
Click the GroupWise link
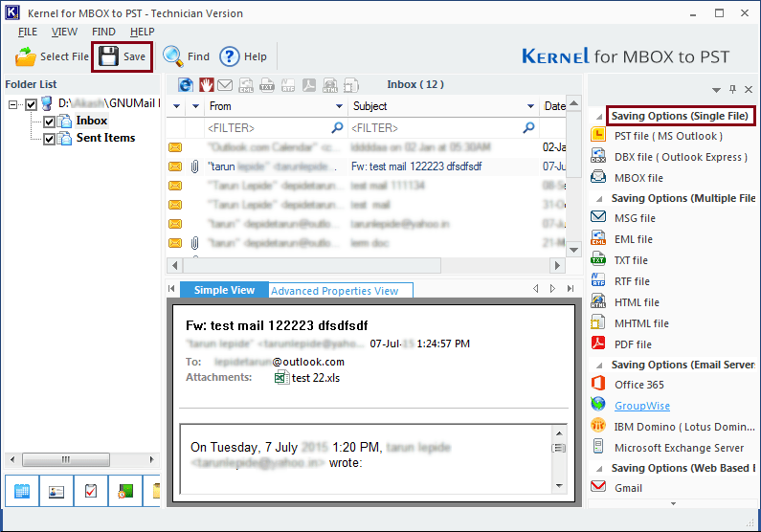tap(642, 406)
